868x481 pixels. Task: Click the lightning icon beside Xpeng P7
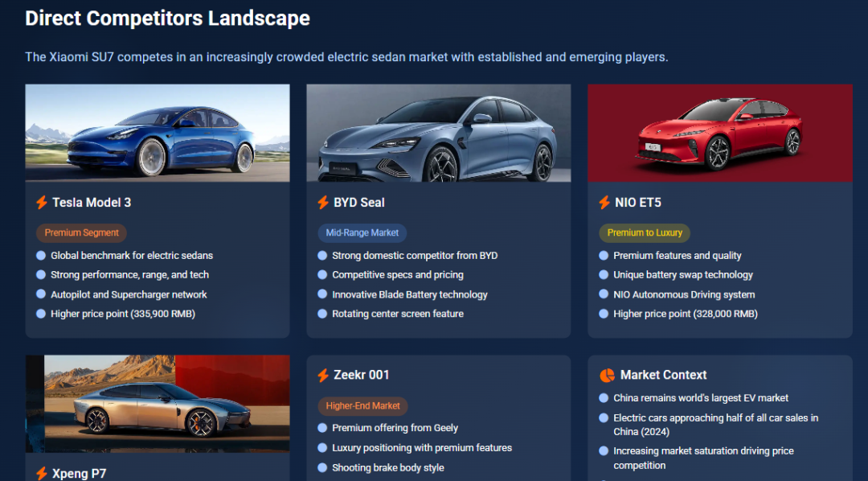click(x=42, y=474)
